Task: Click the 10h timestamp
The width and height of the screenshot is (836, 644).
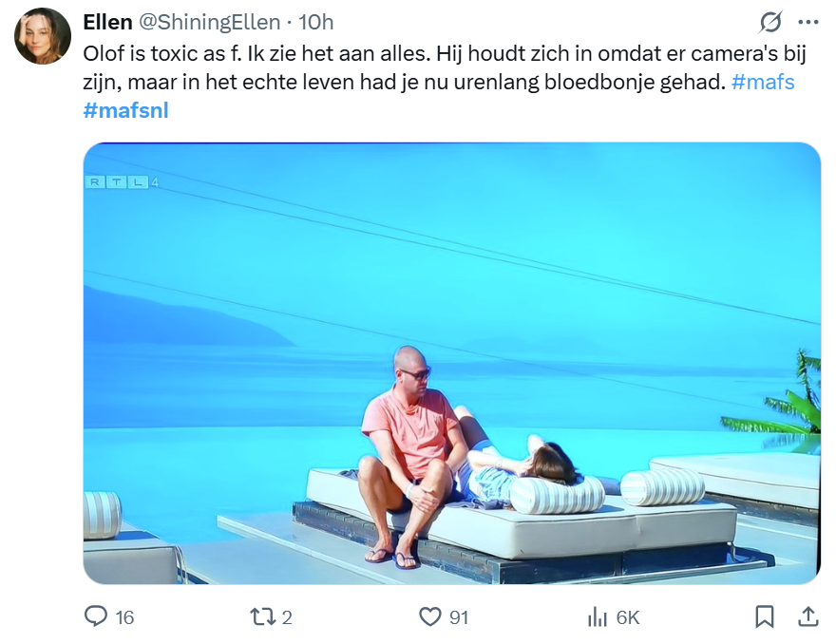Action: (x=316, y=22)
